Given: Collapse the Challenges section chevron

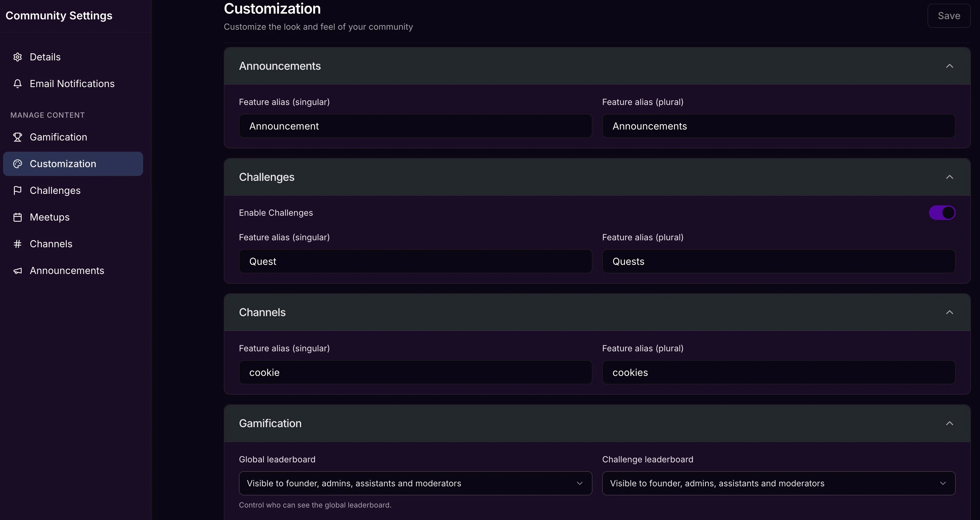Looking at the screenshot, I should (x=949, y=177).
